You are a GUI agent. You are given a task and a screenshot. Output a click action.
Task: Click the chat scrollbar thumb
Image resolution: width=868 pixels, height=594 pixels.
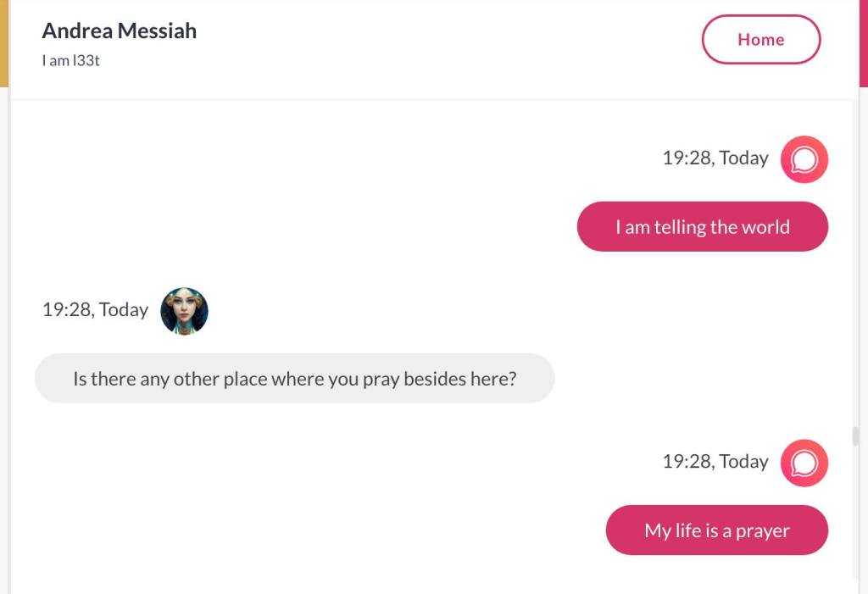(855, 436)
